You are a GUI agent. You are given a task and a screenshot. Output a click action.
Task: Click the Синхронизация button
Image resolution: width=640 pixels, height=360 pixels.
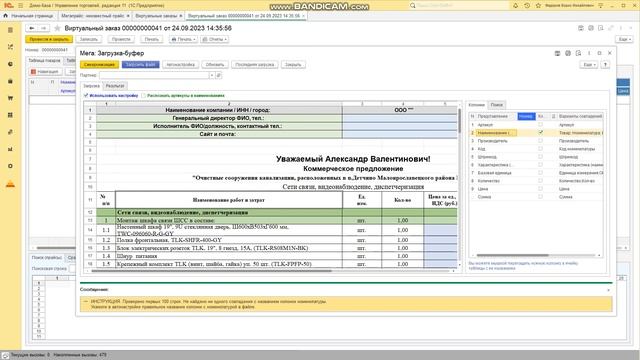(100, 64)
